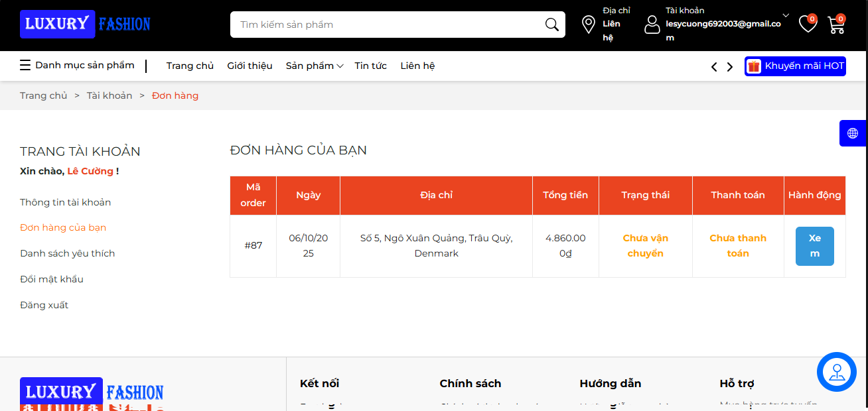This screenshot has width=868, height=411.
Task: Open the globe language widget
Action: [x=853, y=133]
